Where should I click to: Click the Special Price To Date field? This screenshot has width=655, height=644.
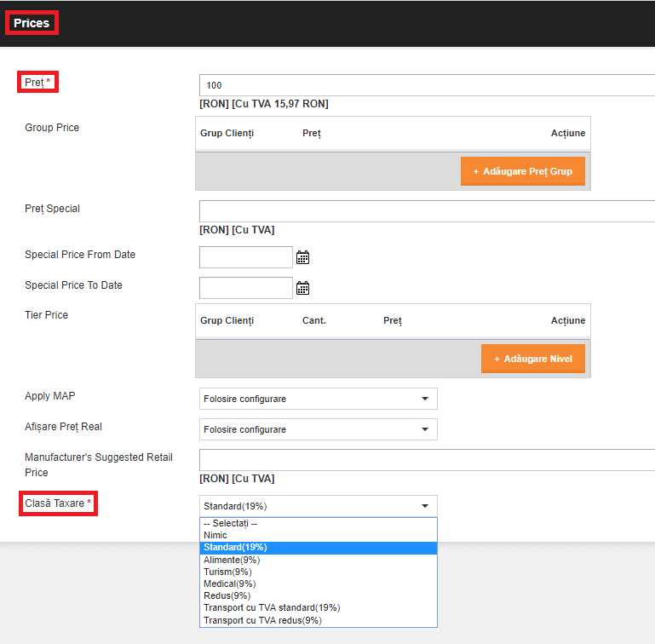click(246, 288)
